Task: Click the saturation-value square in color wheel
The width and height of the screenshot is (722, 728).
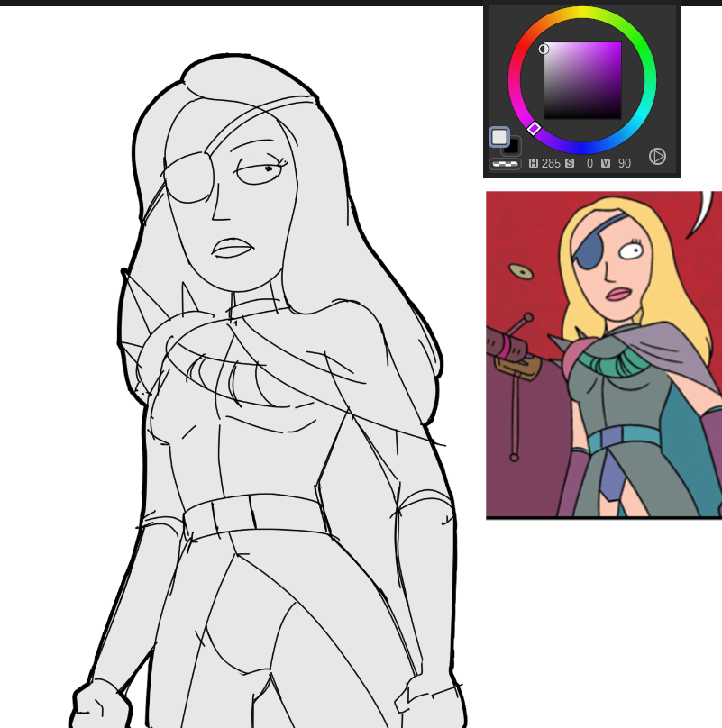Action: [582, 80]
